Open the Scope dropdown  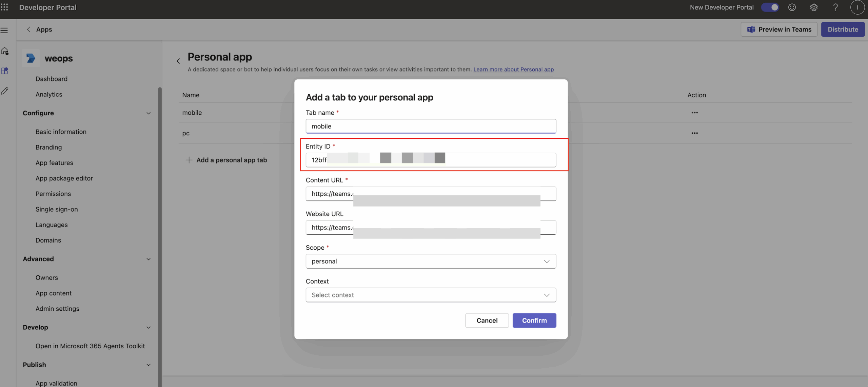[431, 261]
